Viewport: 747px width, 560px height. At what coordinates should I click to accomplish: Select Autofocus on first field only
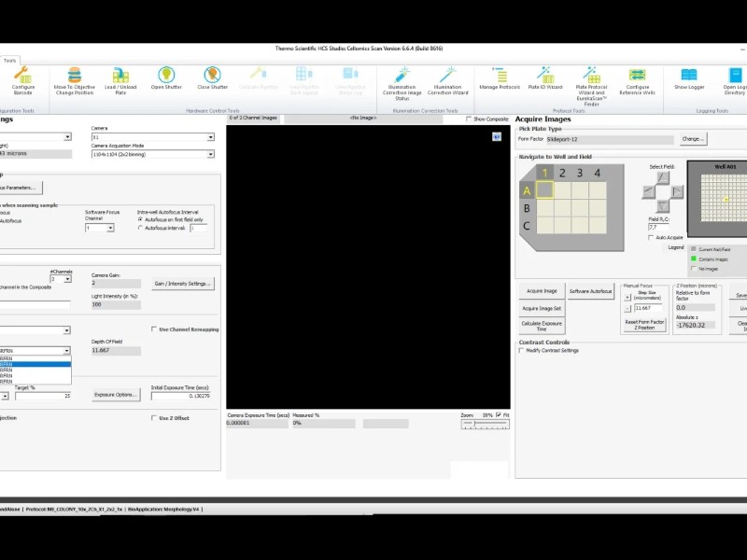(141, 219)
